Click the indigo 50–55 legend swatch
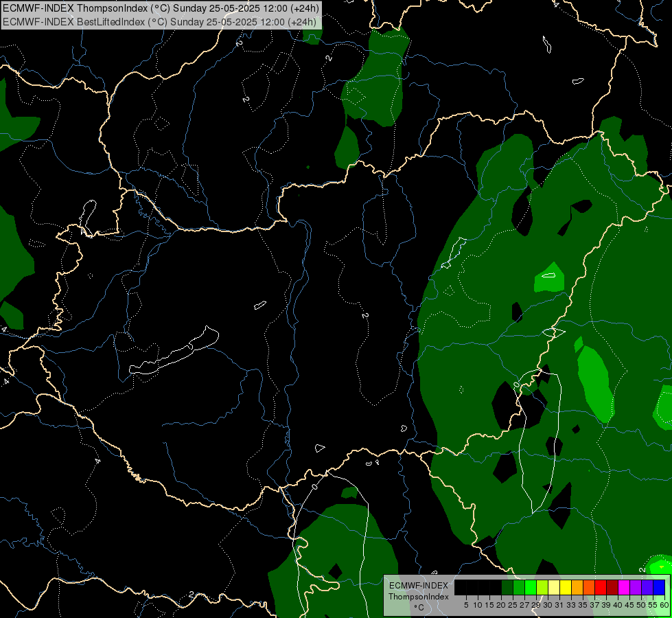Viewport: 672px width, 618px height. [647, 587]
